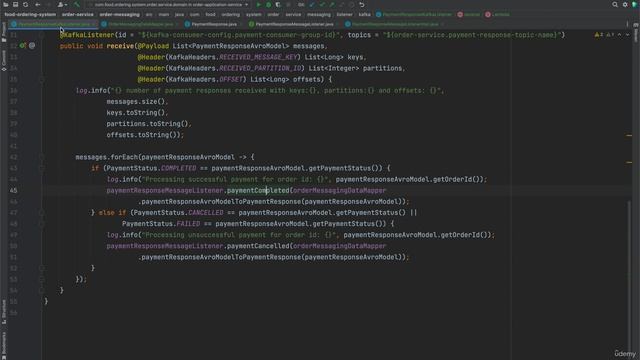This screenshot has height=360, width=640.
Task: Go to next highlighted error arrow
Action: (x=627, y=35)
